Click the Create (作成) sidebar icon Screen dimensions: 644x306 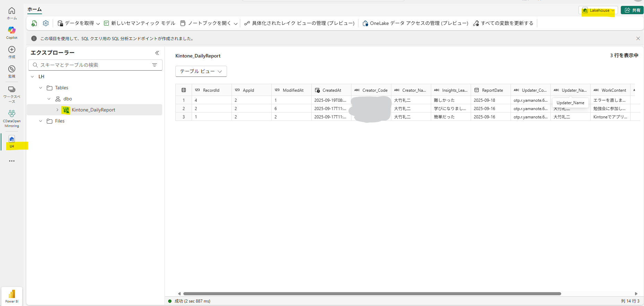(12, 52)
